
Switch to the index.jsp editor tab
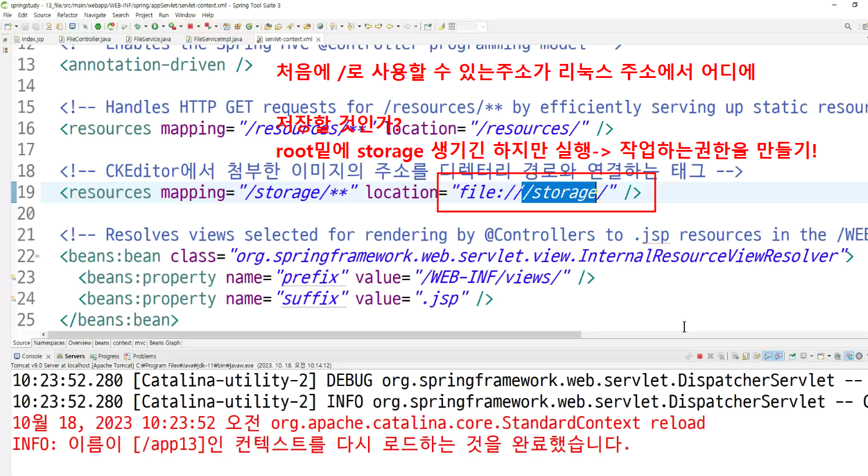[29, 39]
